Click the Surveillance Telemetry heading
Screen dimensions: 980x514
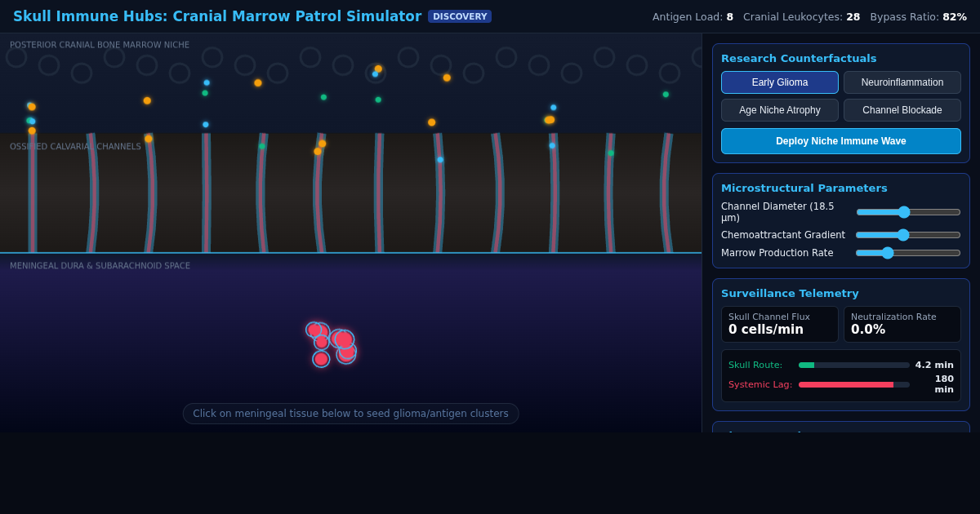790,294
